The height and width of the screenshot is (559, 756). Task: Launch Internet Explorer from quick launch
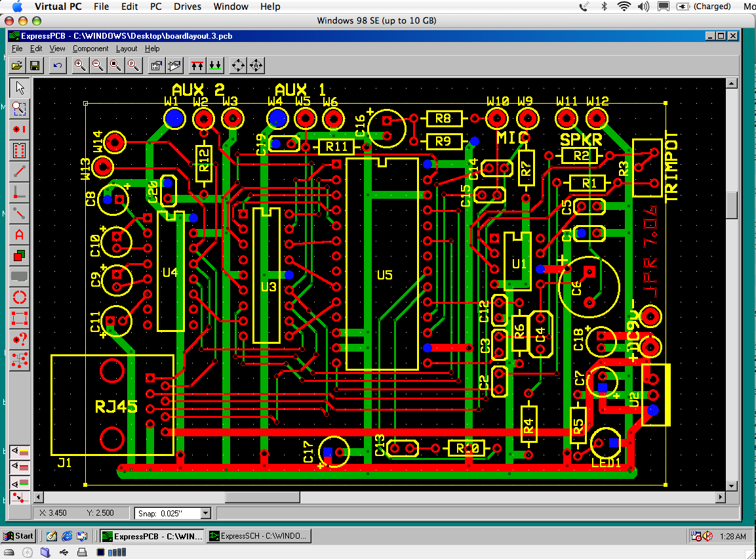point(67,536)
